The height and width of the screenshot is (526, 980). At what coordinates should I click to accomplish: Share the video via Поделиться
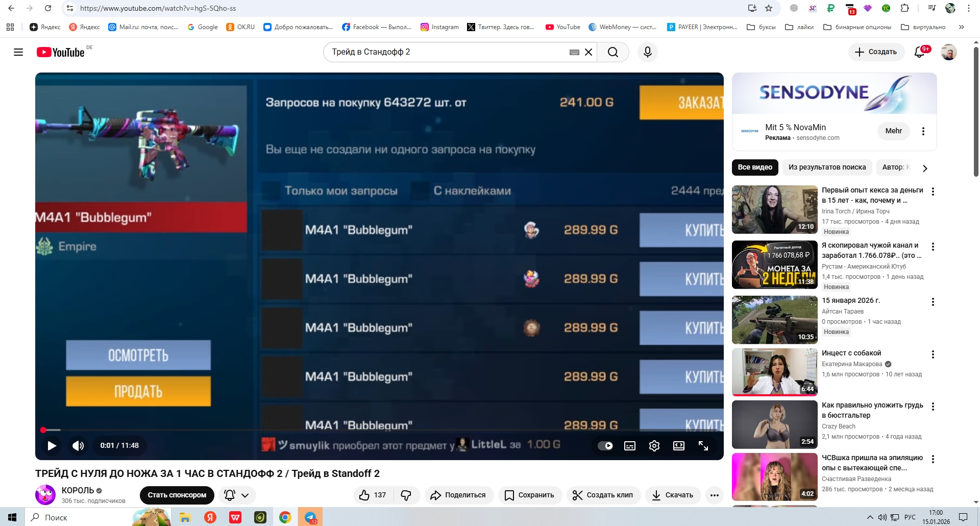[x=459, y=495]
